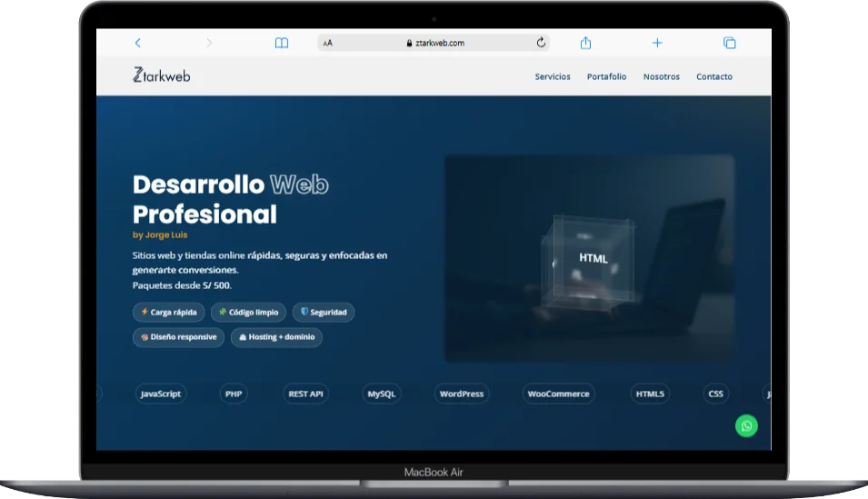
Task: Click the Código limpio badge
Action: pyautogui.click(x=248, y=313)
